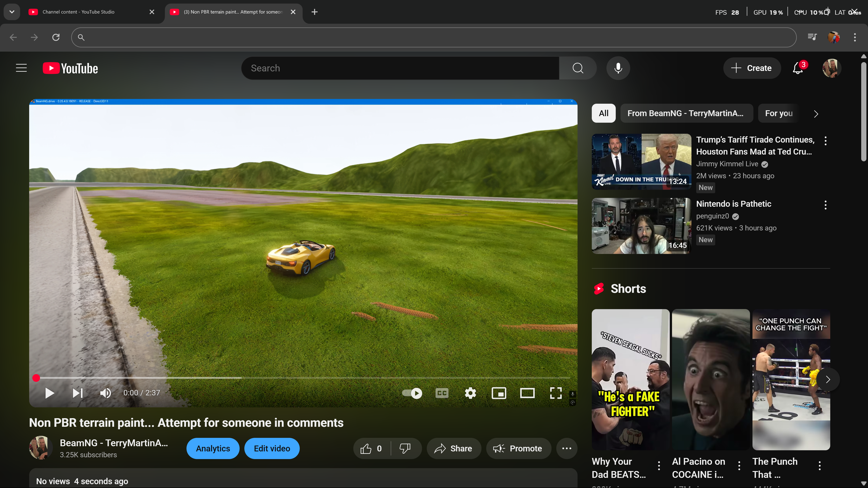Go back in browser history

[x=14, y=37]
